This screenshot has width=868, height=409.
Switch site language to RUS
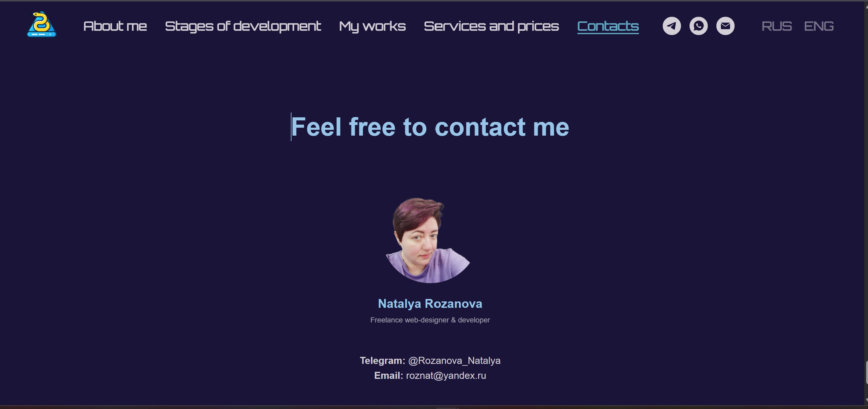tap(777, 26)
